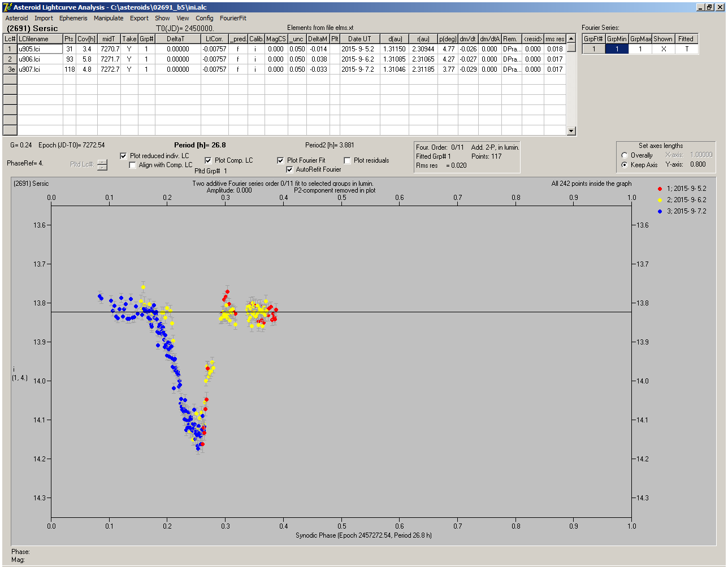728x567 pixels.
Task: Click the Pts value 118 cell
Action: 70,69
